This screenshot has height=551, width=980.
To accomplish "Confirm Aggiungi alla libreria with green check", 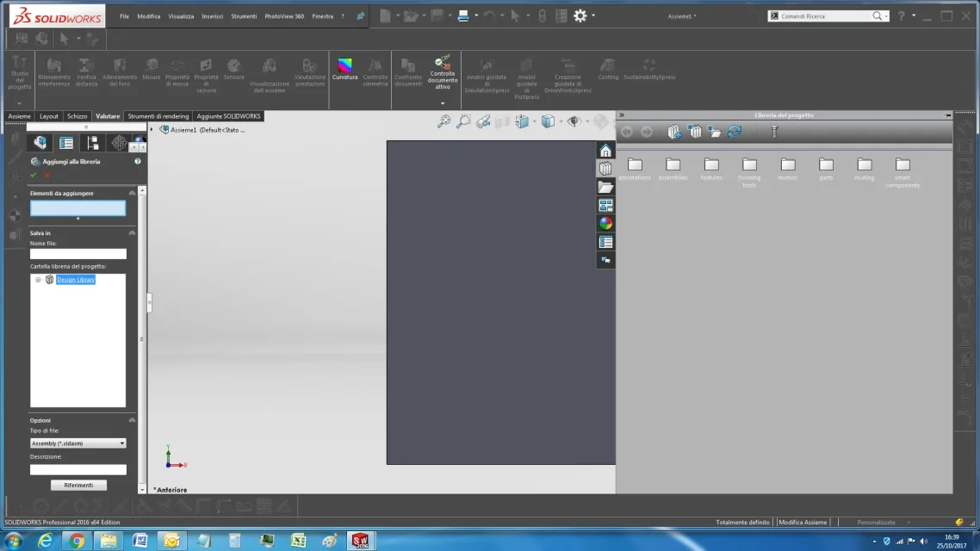I will click(34, 176).
